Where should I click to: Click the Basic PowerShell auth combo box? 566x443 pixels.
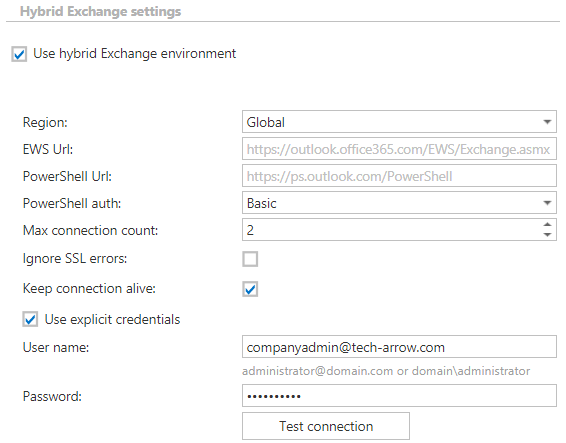[x=399, y=203]
